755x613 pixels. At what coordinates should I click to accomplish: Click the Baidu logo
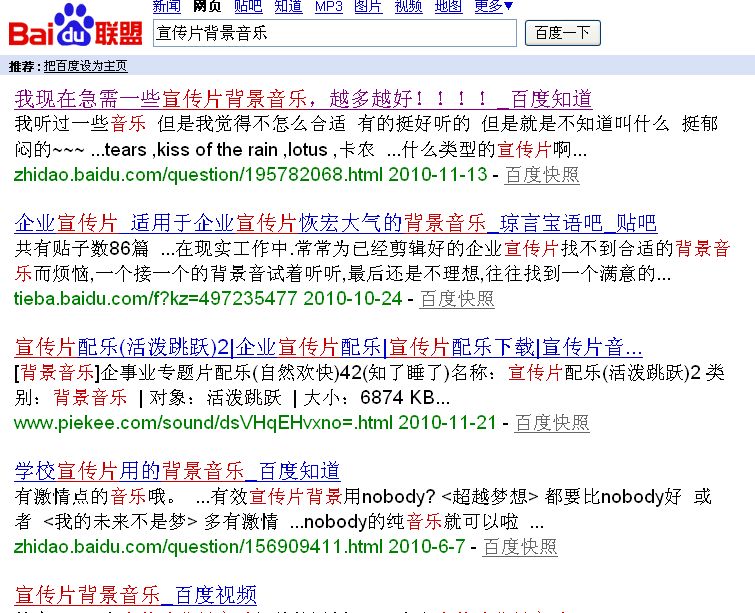point(75,28)
